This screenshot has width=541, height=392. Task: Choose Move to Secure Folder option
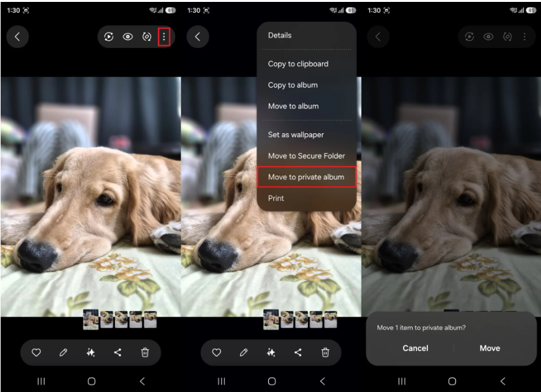[x=306, y=156]
